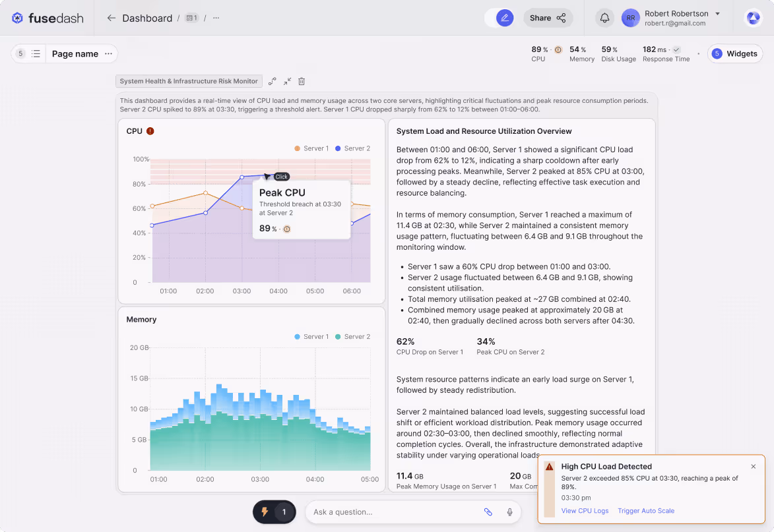This screenshot has width=774, height=532.
Task: Click View CPU Logs link
Action: tap(585, 510)
